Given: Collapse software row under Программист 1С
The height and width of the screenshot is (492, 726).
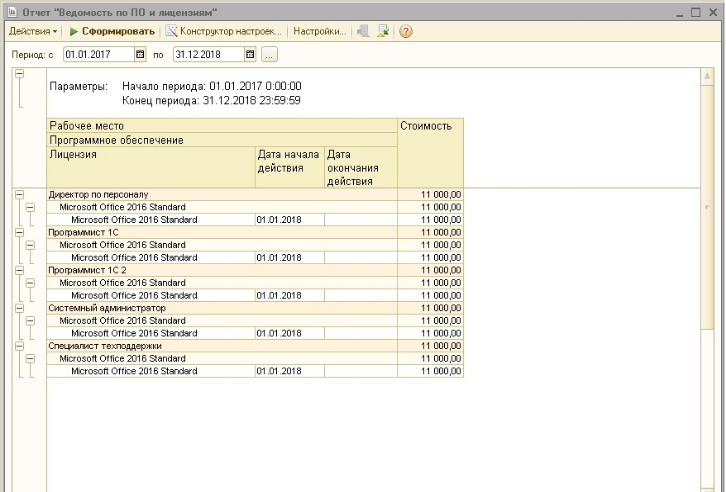Looking at the screenshot, I should coord(30,245).
